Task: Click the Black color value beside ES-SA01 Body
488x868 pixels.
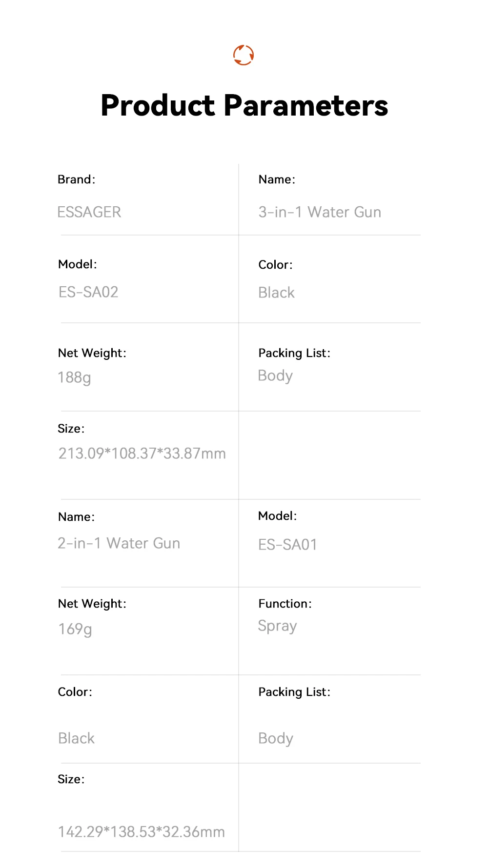Action: coord(77,738)
